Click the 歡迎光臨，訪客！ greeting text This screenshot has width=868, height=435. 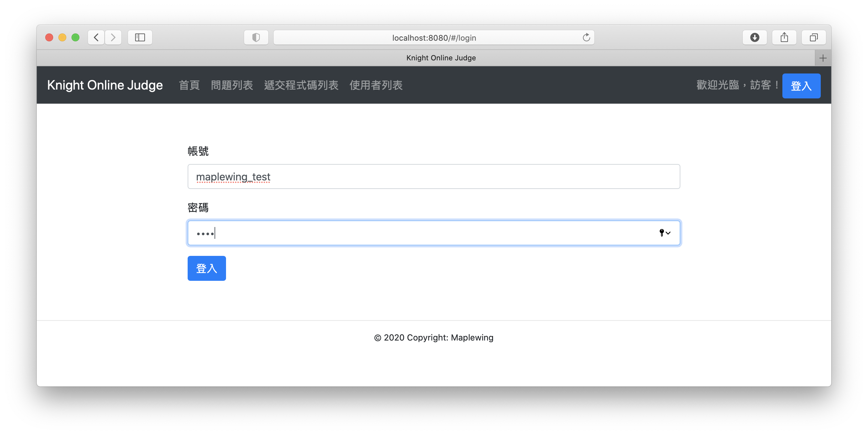tap(737, 85)
